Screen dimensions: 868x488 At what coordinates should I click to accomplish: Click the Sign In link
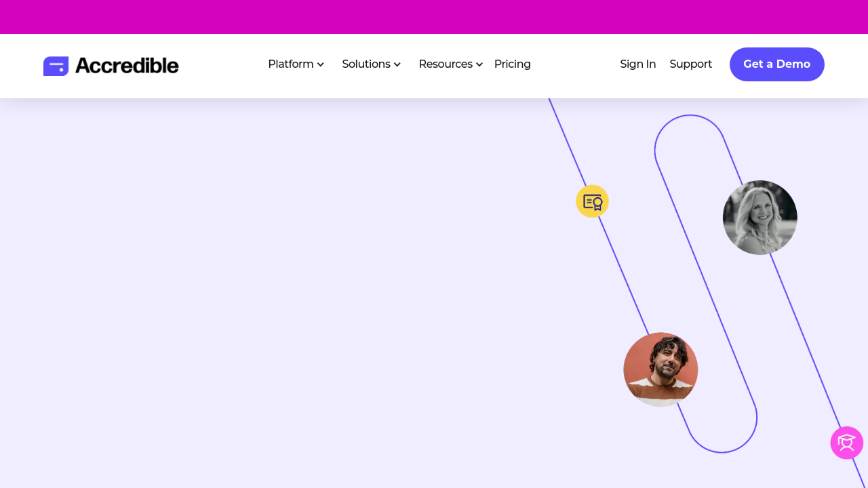click(x=637, y=64)
